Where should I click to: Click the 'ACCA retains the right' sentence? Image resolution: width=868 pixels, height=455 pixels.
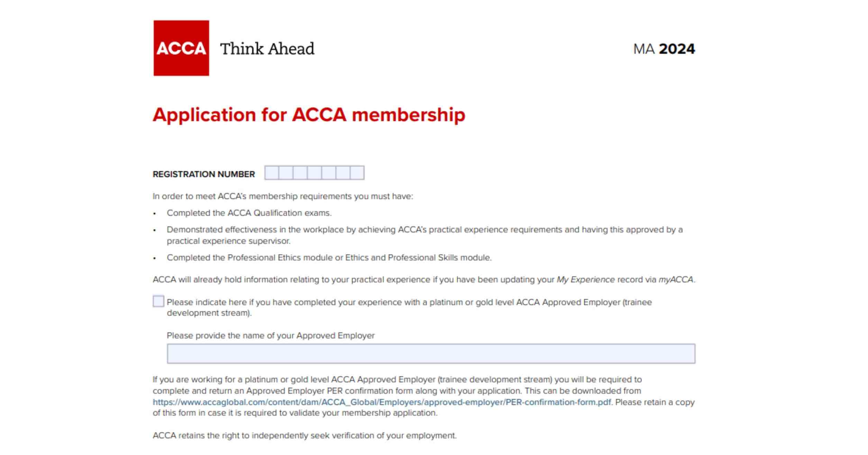[x=305, y=436]
